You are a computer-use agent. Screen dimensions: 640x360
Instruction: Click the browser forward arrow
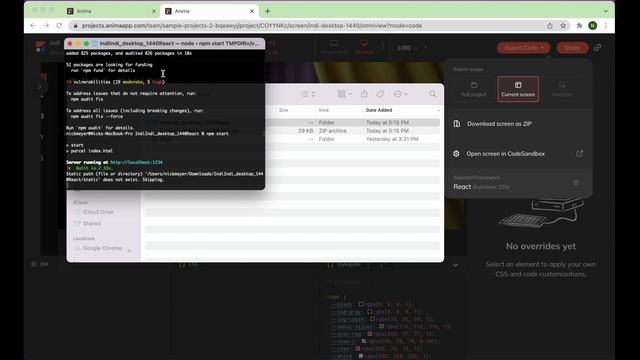tap(46, 26)
